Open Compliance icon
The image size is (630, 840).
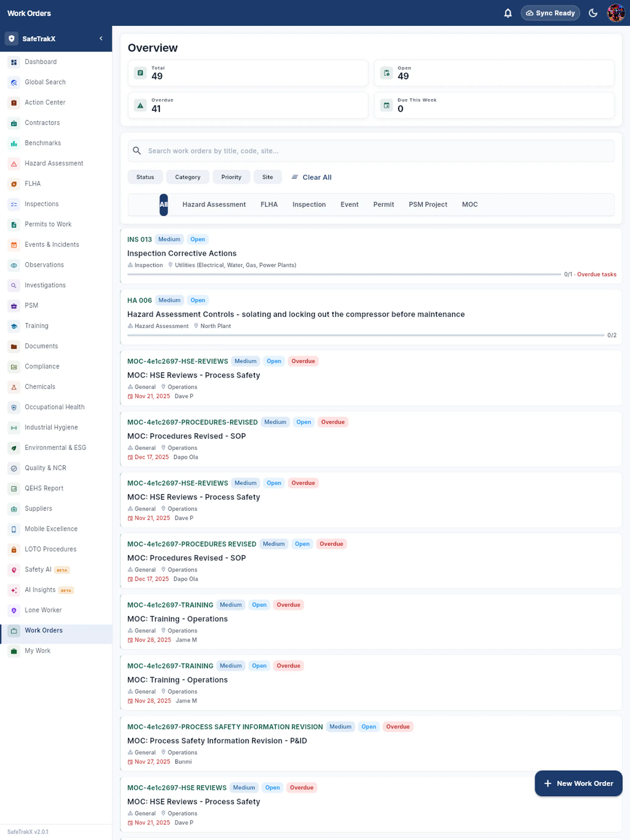pos(14,367)
